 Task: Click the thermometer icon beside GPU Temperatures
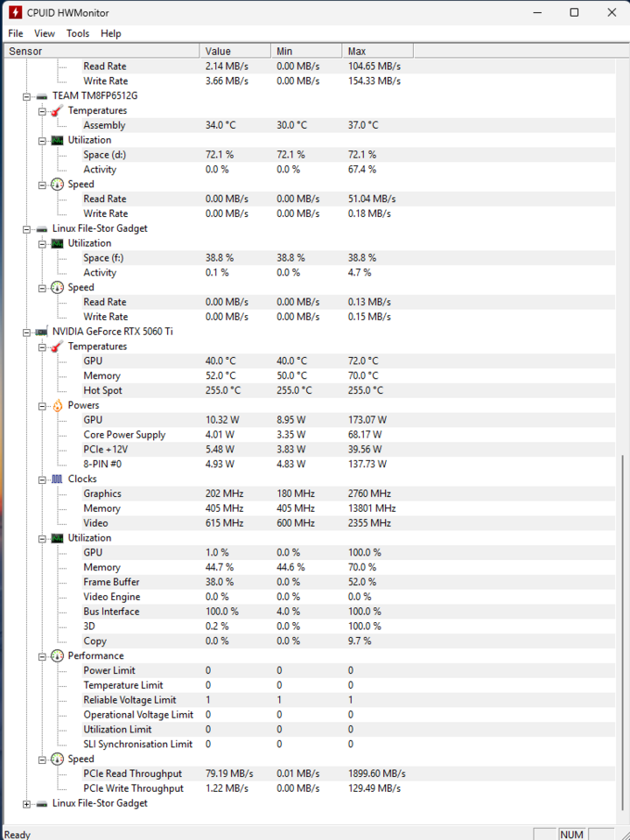pos(57,346)
